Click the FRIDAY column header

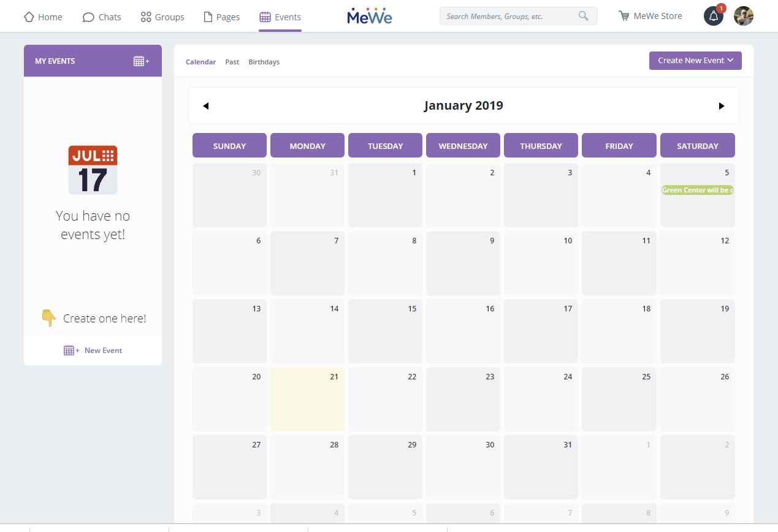point(619,145)
